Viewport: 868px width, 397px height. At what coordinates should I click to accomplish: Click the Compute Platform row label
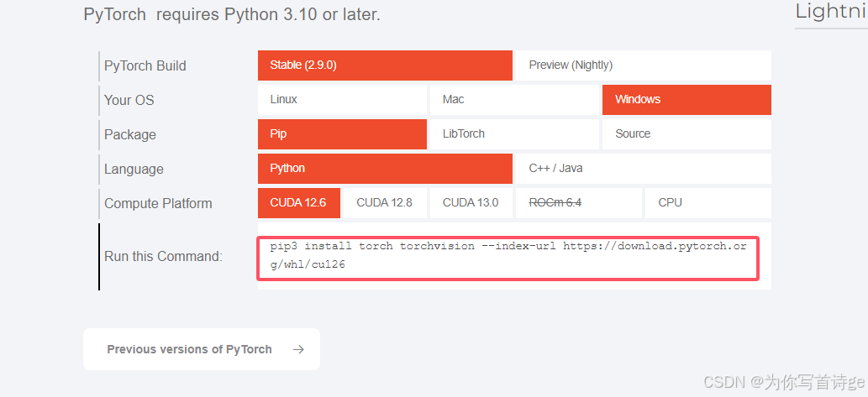click(x=158, y=203)
